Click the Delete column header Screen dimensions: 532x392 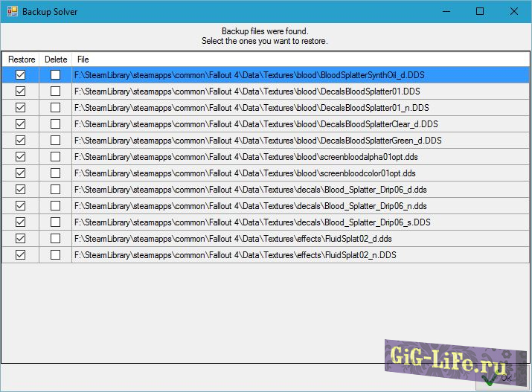55,59
